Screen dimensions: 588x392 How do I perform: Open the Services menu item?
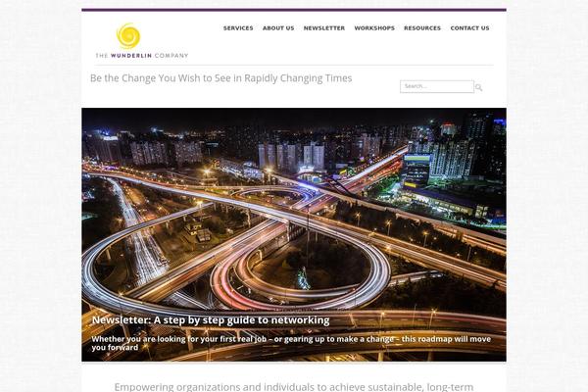click(x=238, y=28)
